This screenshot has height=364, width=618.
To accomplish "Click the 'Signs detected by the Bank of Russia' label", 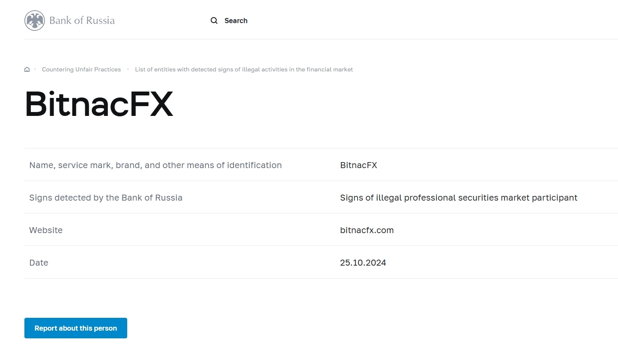I will point(106,198).
